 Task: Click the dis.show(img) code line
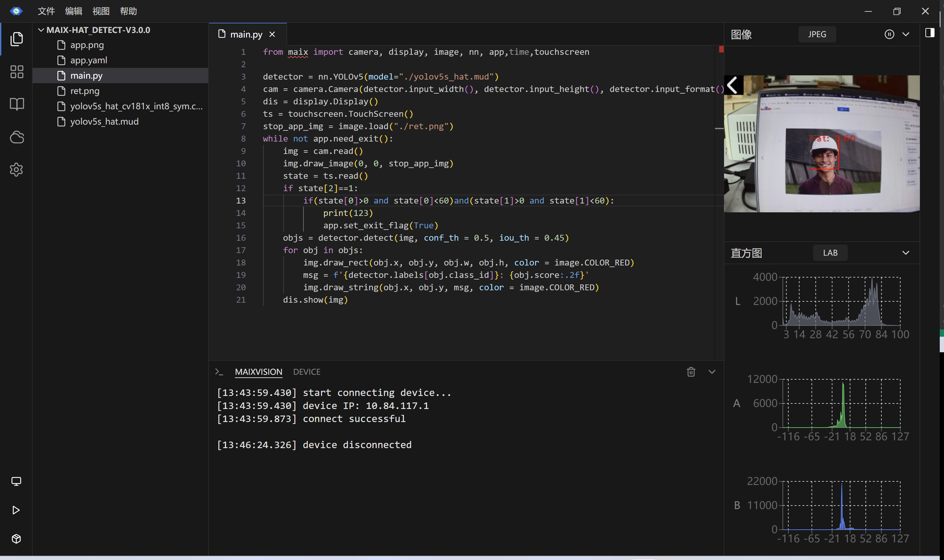click(x=315, y=300)
